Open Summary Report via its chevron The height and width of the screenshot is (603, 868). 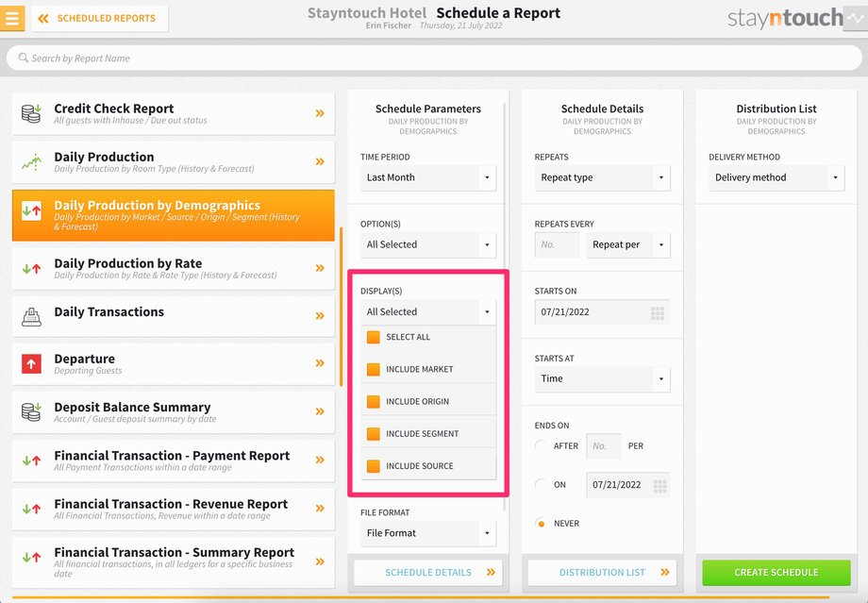pos(320,561)
